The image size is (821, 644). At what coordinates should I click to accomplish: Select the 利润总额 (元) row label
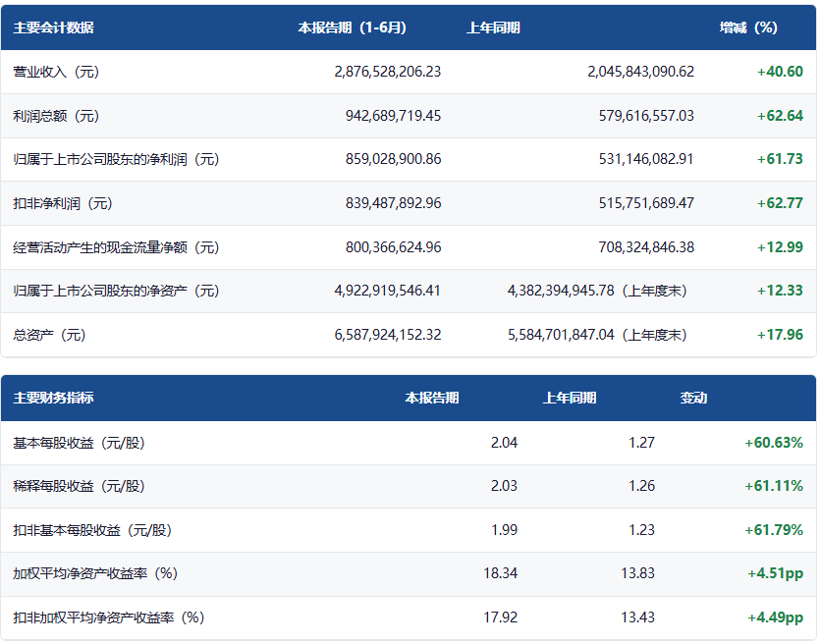pos(56,116)
